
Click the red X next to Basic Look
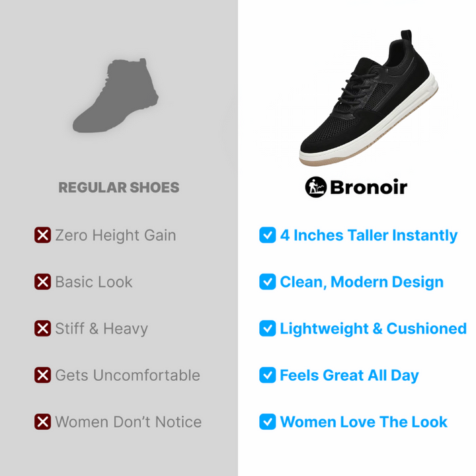pyautogui.click(x=42, y=282)
